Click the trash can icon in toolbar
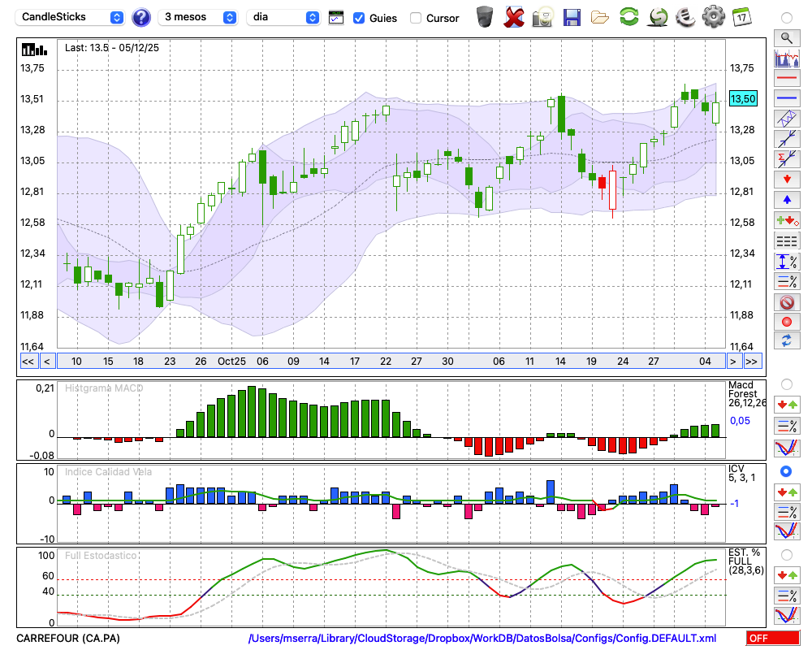This screenshot has height=650, width=812. [x=485, y=17]
